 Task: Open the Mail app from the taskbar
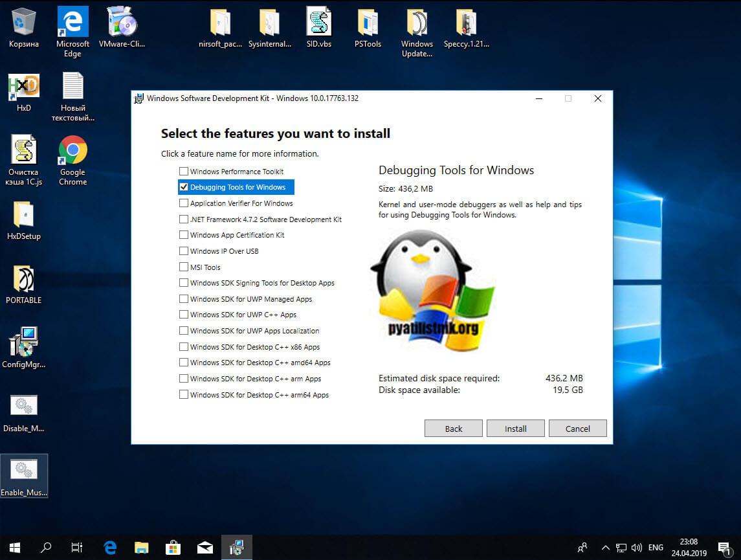pos(205,547)
